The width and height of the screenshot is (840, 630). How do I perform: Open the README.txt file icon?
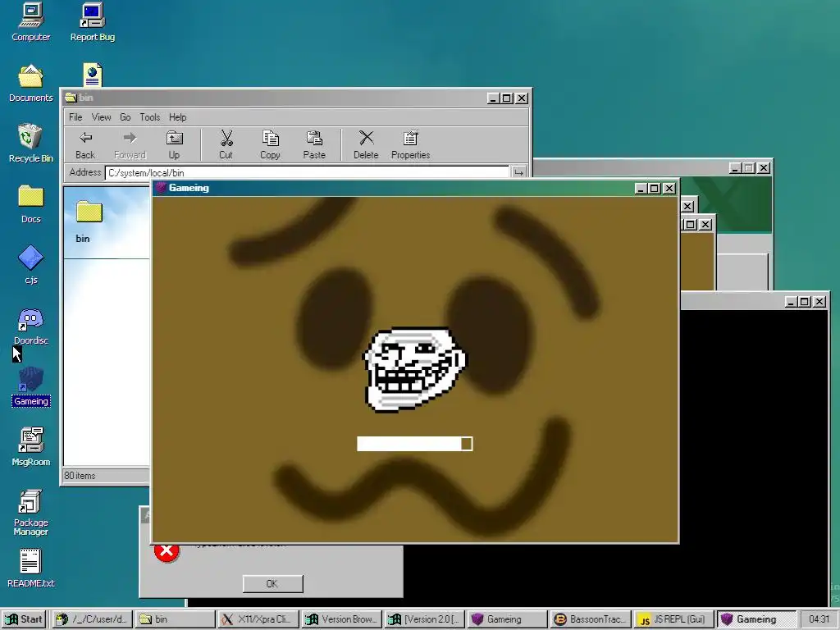pos(30,568)
